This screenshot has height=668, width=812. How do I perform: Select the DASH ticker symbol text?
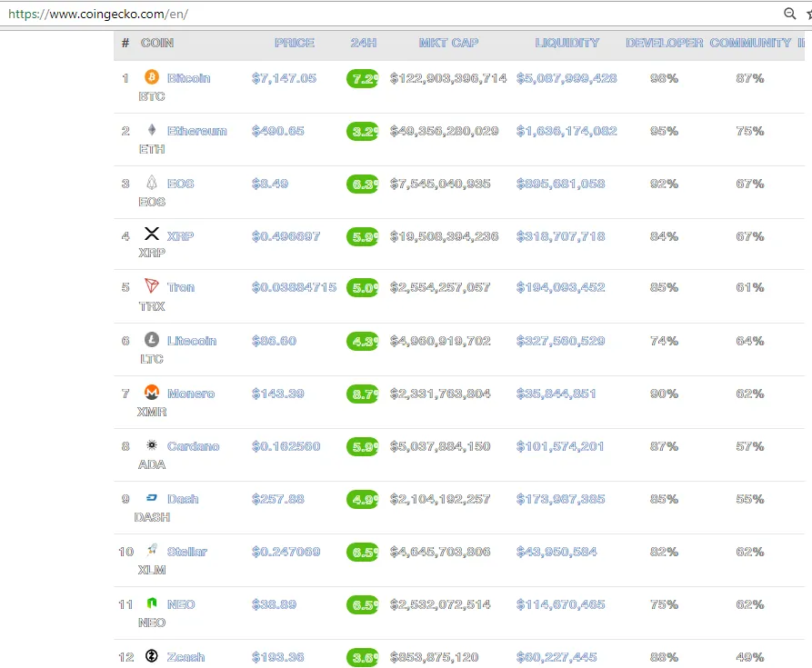pos(152,517)
